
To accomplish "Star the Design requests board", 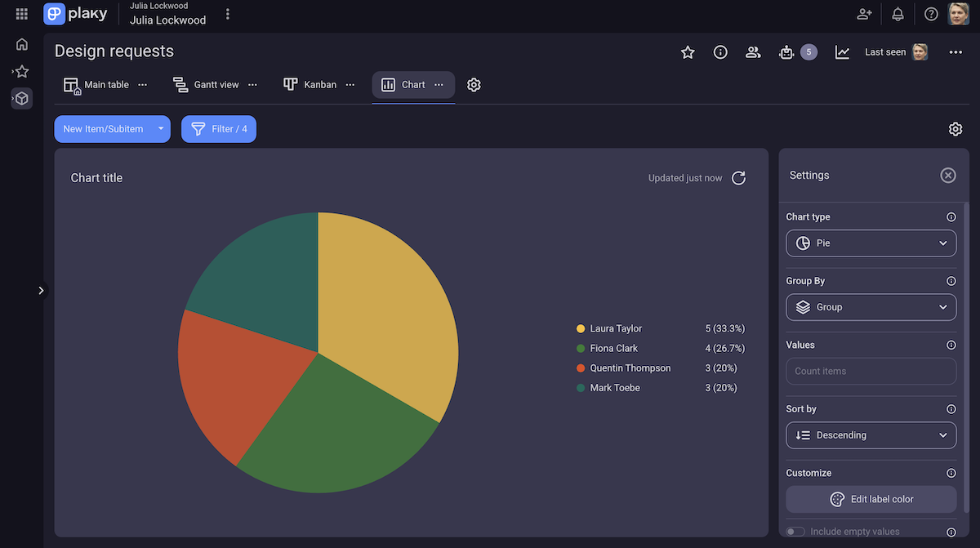I will 687,51.
